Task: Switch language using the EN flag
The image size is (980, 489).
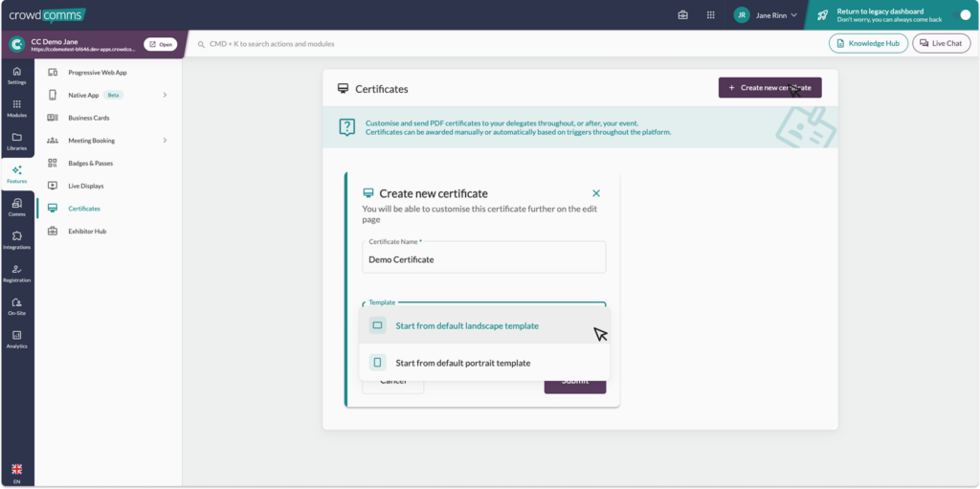Action: coord(16,473)
